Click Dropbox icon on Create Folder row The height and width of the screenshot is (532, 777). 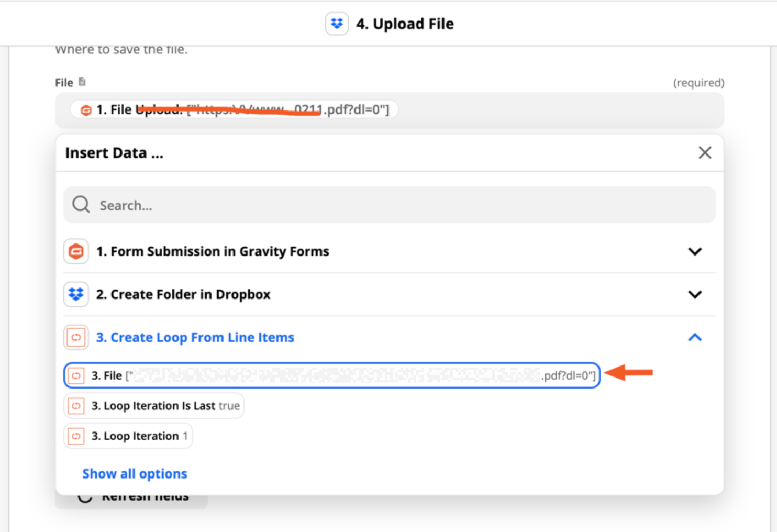[x=76, y=294]
